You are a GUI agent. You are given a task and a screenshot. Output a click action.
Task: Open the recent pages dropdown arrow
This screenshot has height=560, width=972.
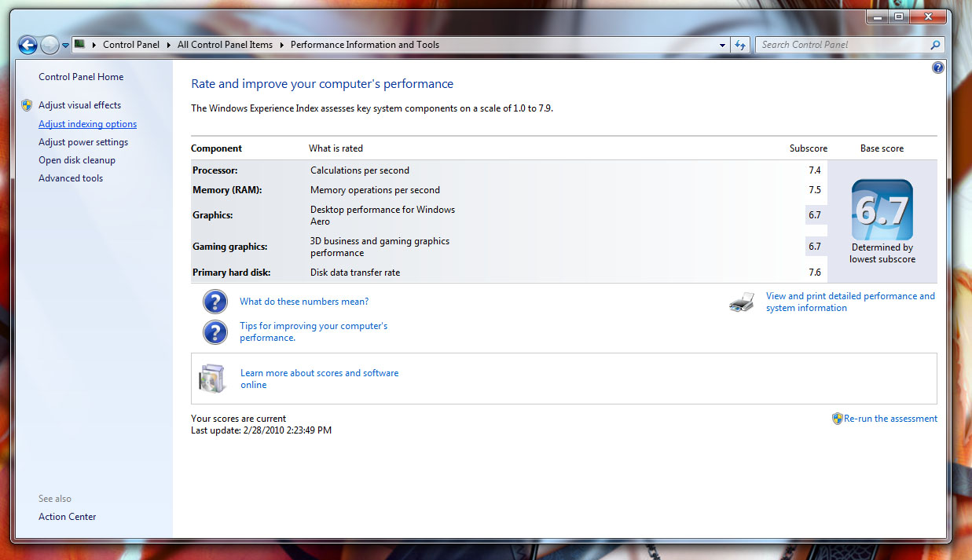coord(65,46)
